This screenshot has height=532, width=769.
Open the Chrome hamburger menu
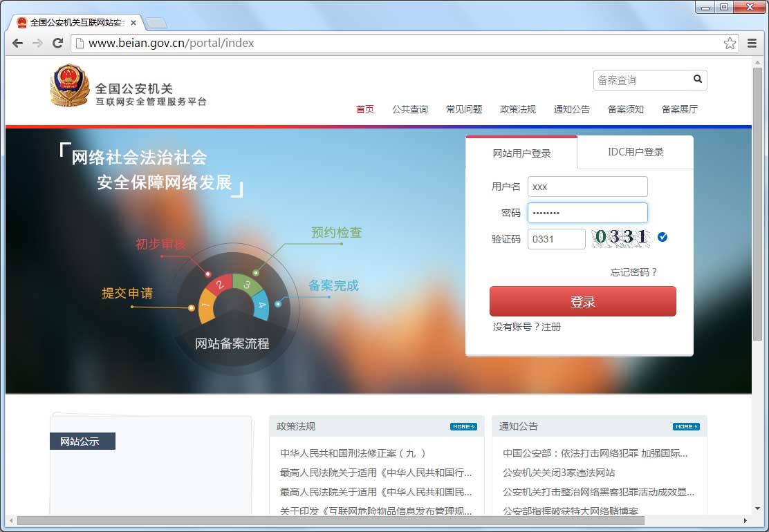[752, 43]
